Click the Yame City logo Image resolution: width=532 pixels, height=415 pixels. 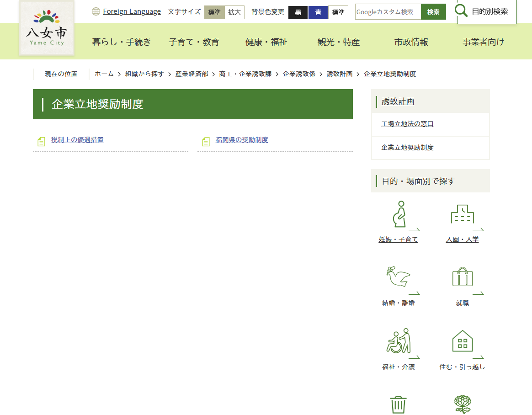pos(47,28)
